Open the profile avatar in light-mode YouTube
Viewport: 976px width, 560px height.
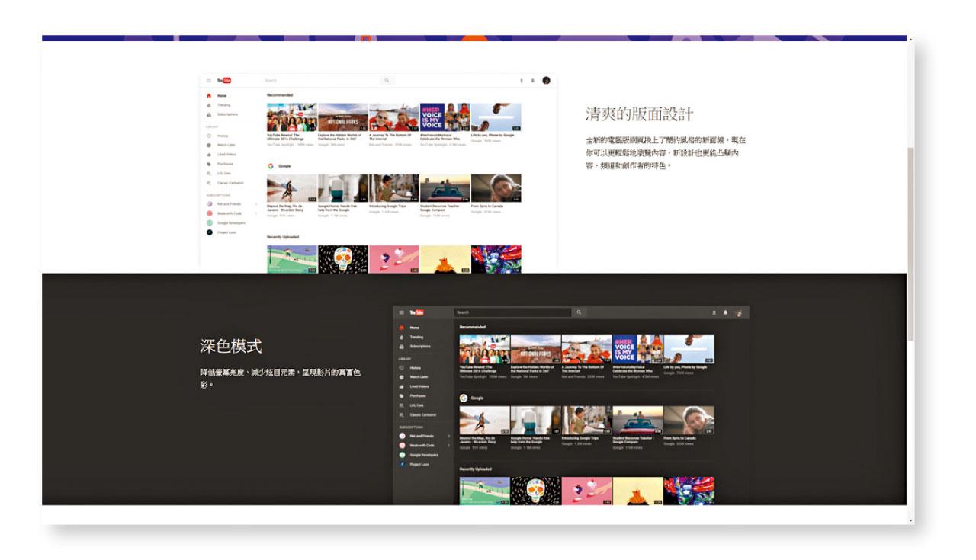[546, 80]
